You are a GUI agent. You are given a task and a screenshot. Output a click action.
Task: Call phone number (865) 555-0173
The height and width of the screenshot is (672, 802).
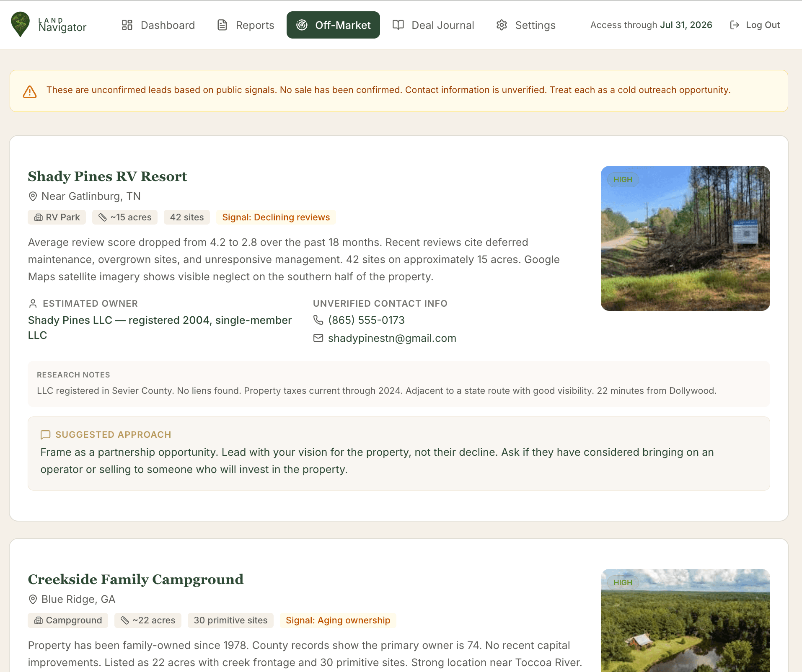point(366,320)
